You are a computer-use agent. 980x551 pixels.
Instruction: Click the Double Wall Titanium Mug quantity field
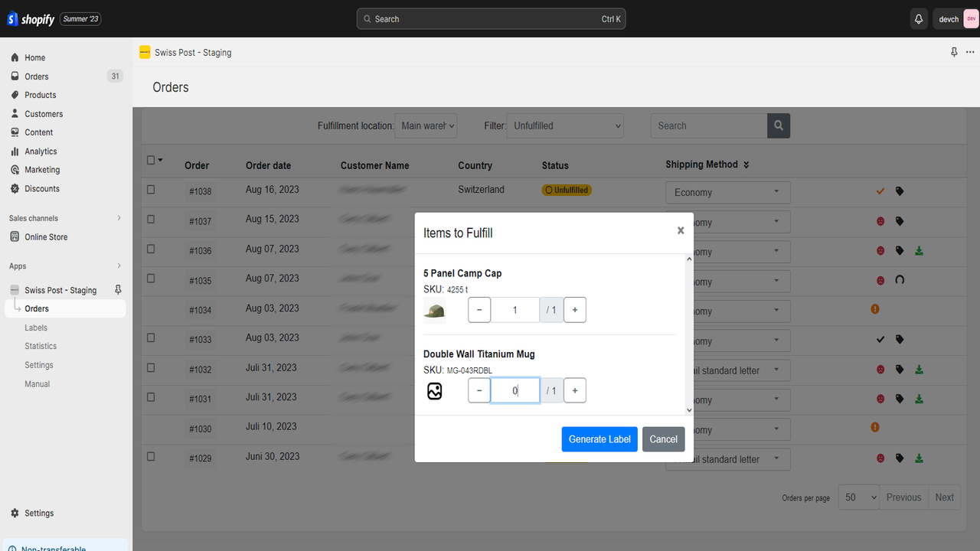tap(515, 390)
